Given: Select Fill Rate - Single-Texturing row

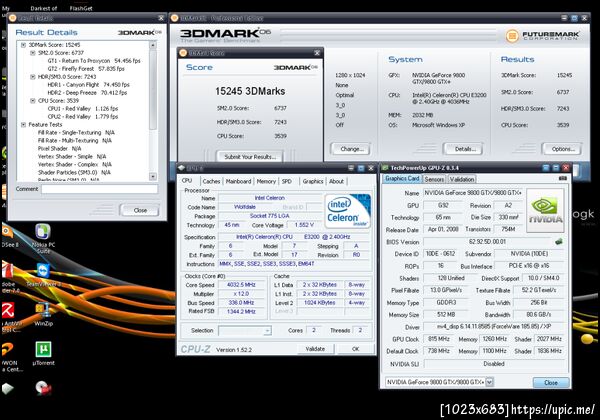Looking at the screenshot, I should click(76, 133).
